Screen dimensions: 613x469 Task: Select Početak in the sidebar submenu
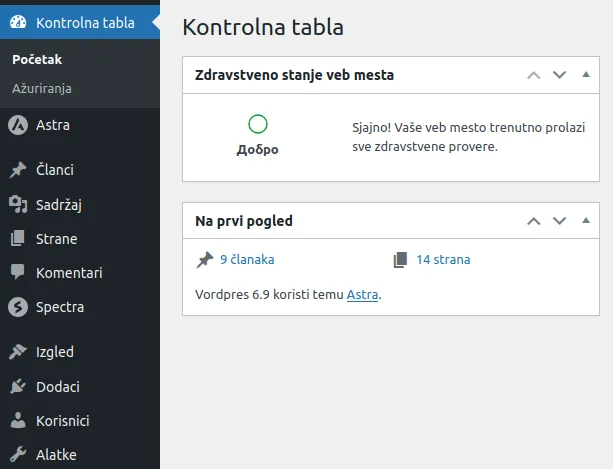point(37,60)
